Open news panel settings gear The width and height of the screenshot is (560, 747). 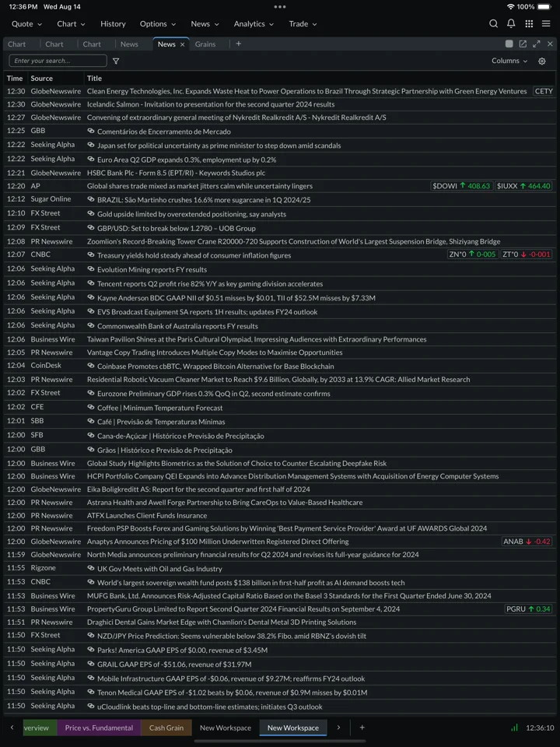[542, 61]
